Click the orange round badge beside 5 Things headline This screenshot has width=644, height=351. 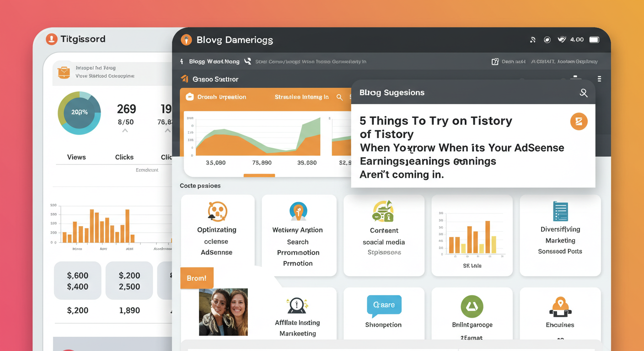[579, 122]
